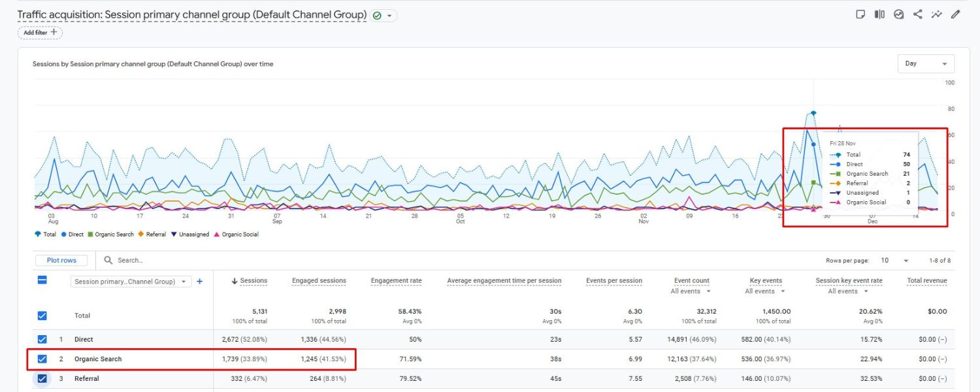Screen dimensions: 980x392
Task: Click the trendline sparkle chart icon
Action: (x=937, y=14)
